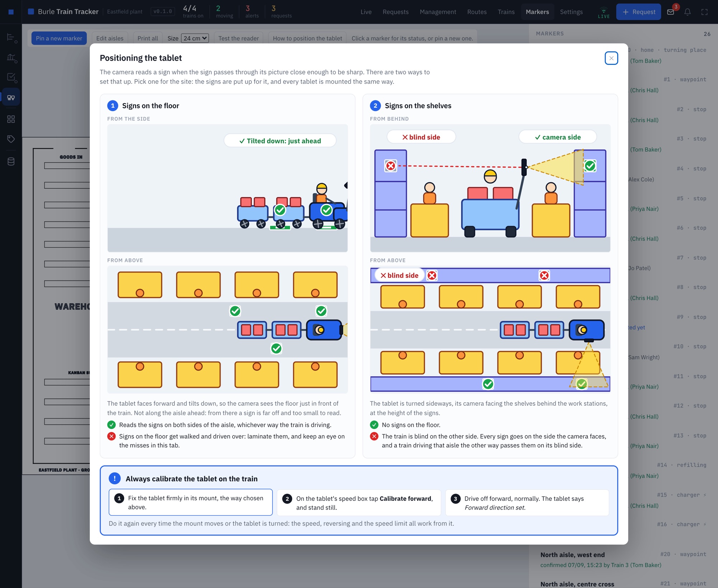The image size is (718, 588).
Task: Open the Settings tab
Action: tap(571, 12)
